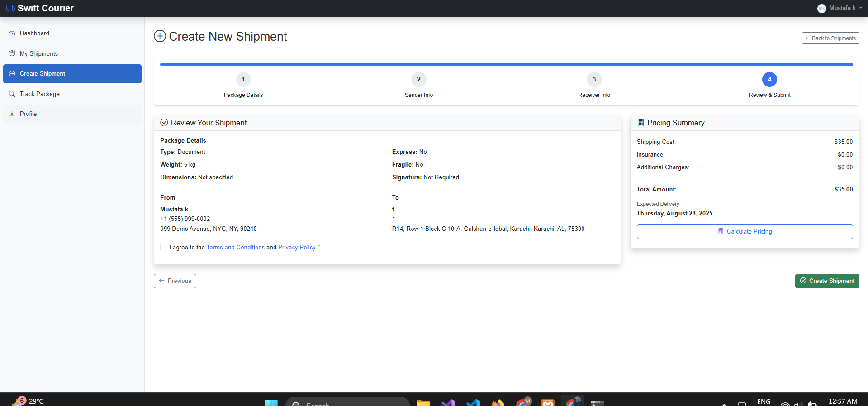Click the Calculate Pricing button

pyautogui.click(x=745, y=232)
